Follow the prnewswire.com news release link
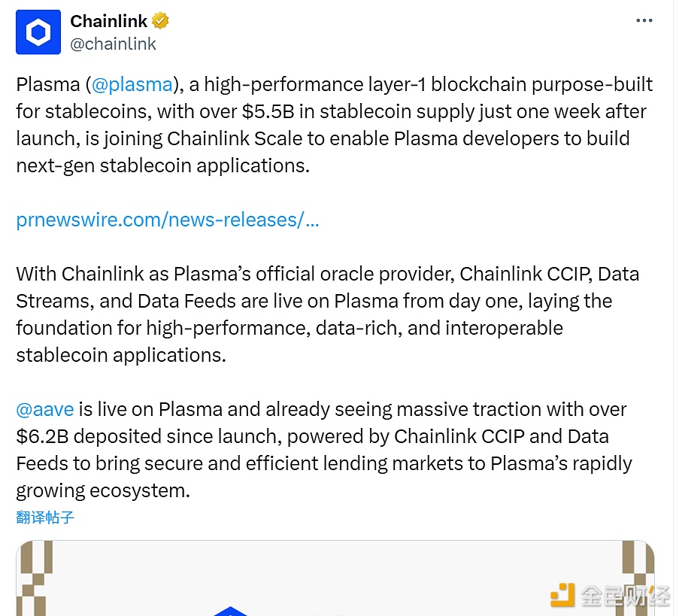The image size is (679, 616). point(167,220)
